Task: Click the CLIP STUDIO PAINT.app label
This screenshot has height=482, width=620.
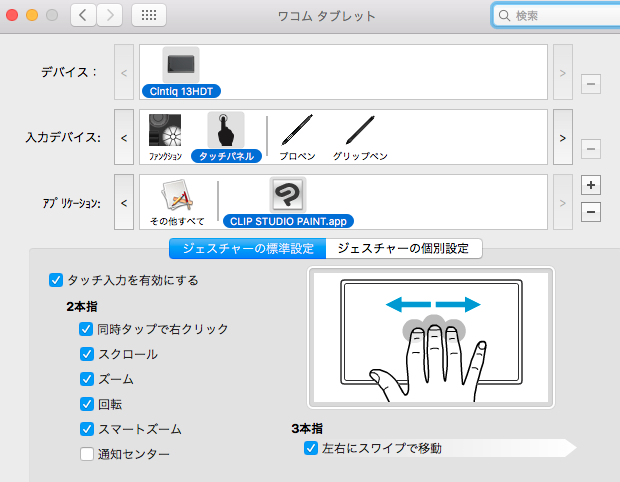Action: (x=288, y=221)
